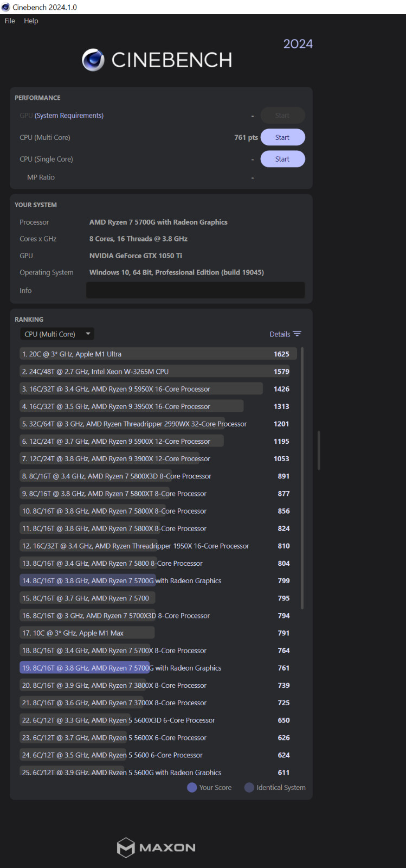Open the CPU (Multi Core) ranking dropdown

[57, 334]
